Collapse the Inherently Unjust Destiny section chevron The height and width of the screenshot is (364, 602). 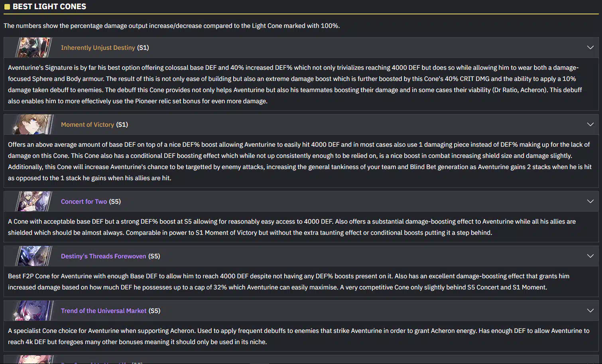pos(590,47)
